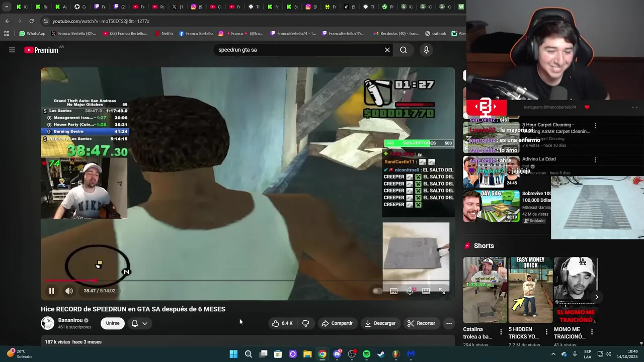
Task: Open options for the MOMO ME TRAICIONÓ Short
Action: tap(592, 332)
